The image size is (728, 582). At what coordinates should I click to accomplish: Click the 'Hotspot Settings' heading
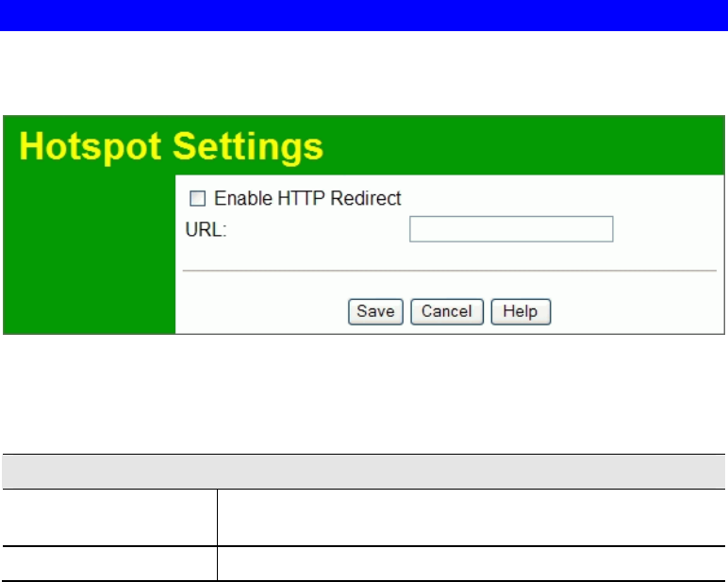tap(171, 146)
